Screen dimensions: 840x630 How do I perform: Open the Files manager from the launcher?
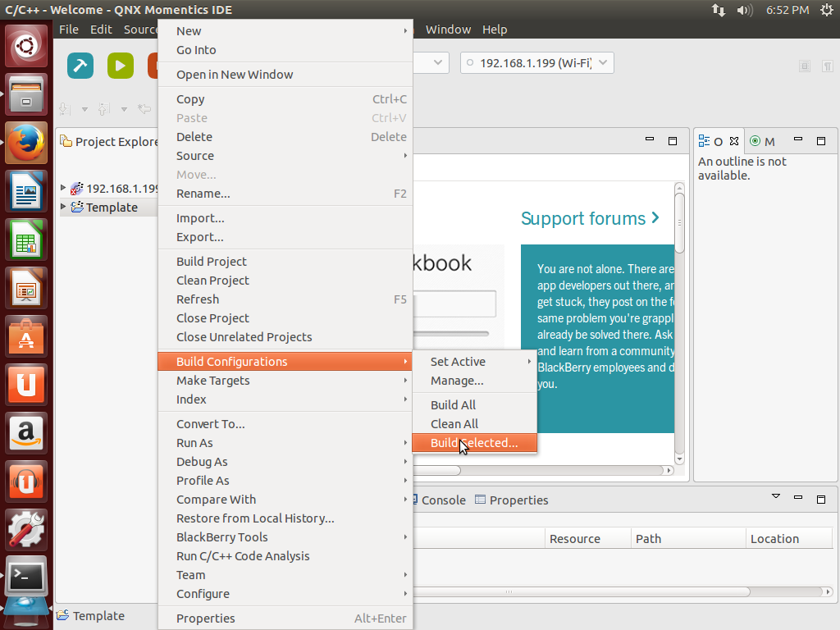(26, 95)
